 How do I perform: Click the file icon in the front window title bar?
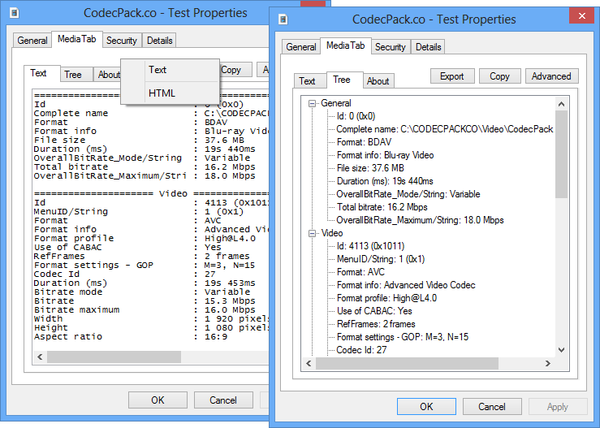(x=283, y=19)
